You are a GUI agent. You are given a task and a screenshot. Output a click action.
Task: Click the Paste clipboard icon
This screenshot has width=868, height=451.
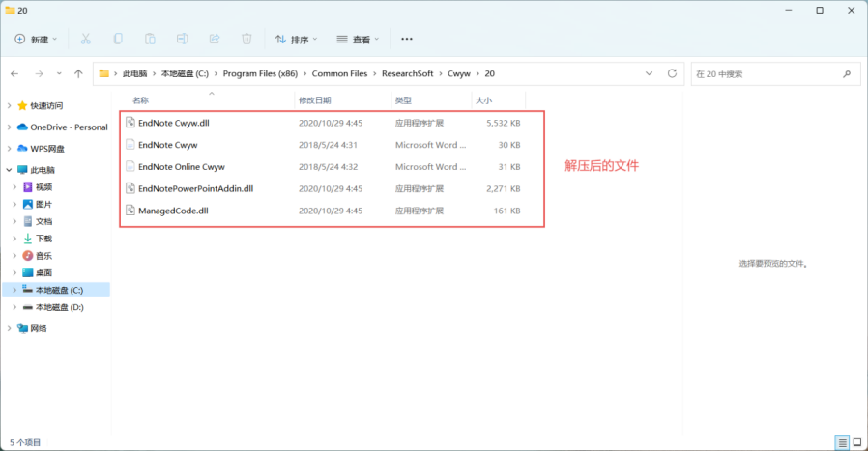150,39
